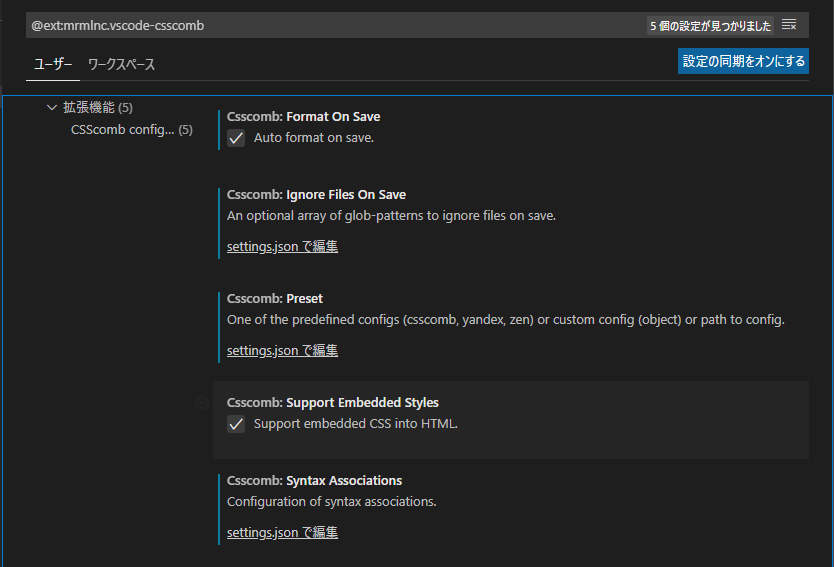Select CSScomb config... (5) tree entry
Screen dimensions: 834x567
[132, 130]
